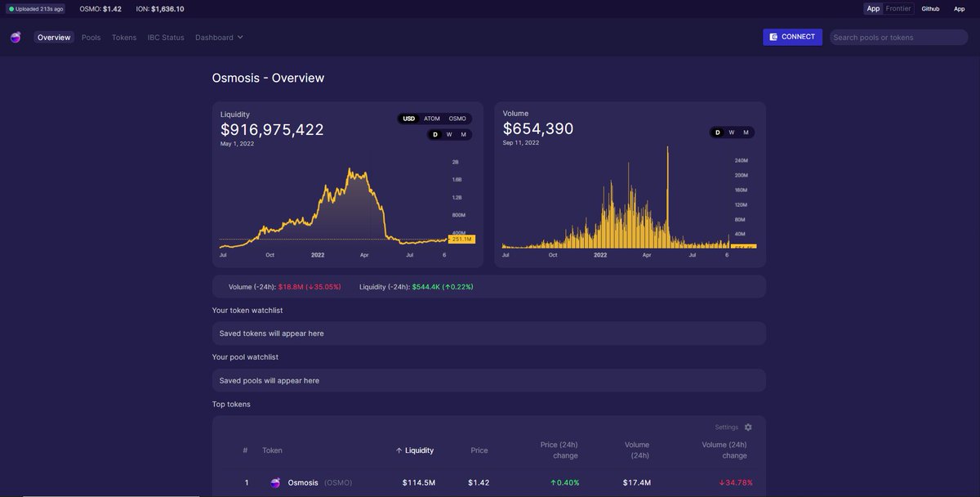Open the IBC Status tab

pyautogui.click(x=166, y=38)
